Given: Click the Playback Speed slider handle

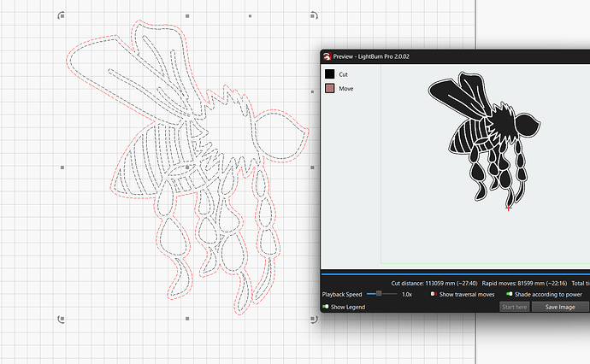Looking at the screenshot, I should [379, 293].
